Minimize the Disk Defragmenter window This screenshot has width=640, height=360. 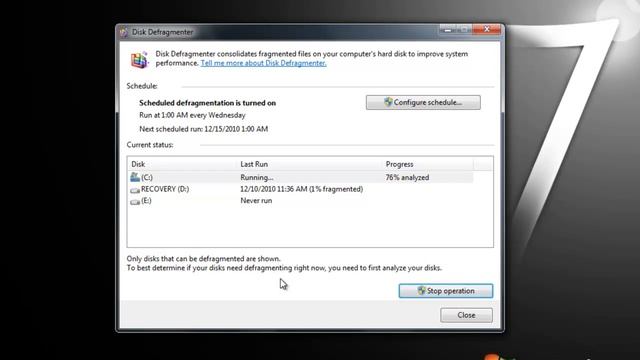(x=447, y=30)
